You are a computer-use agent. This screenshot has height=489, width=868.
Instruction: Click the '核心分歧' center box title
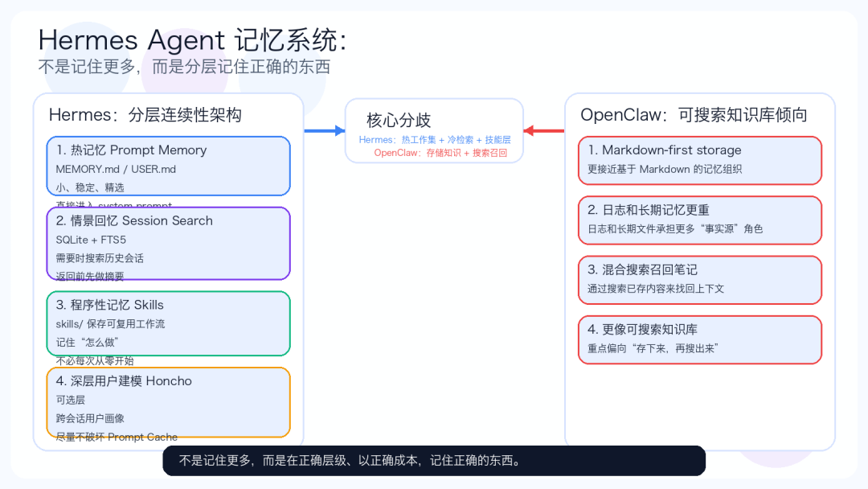399,120
